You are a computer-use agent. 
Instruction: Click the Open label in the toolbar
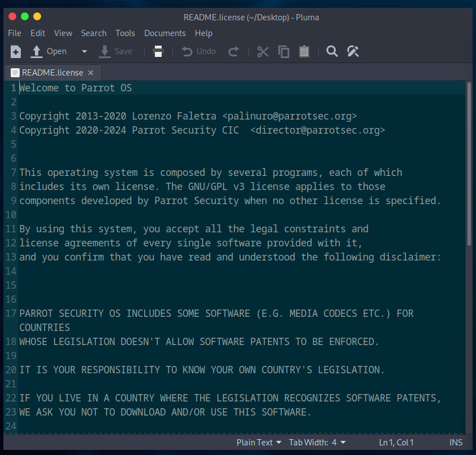pyautogui.click(x=56, y=51)
